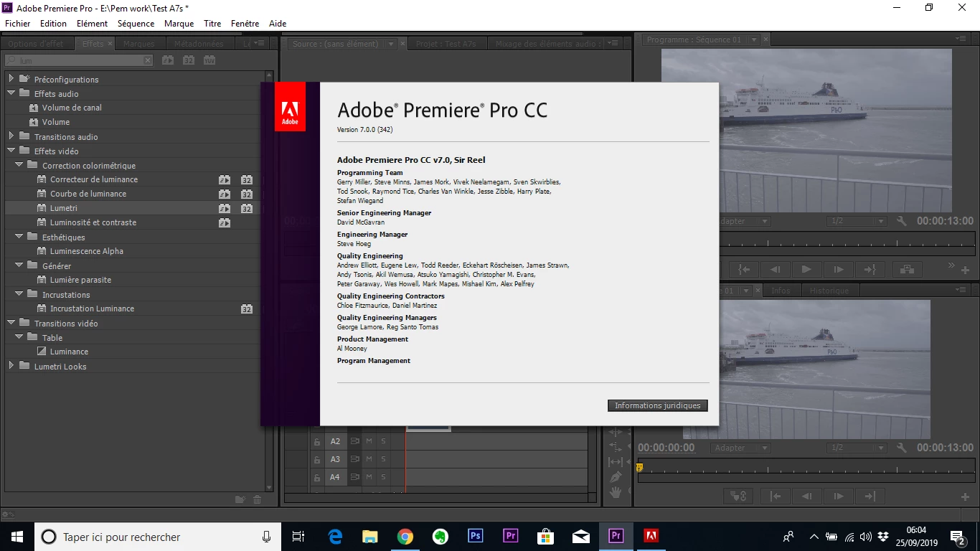The width and height of the screenshot is (980, 551).
Task: Open the Mail app from taskbar
Action: pyautogui.click(x=581, y=536)
